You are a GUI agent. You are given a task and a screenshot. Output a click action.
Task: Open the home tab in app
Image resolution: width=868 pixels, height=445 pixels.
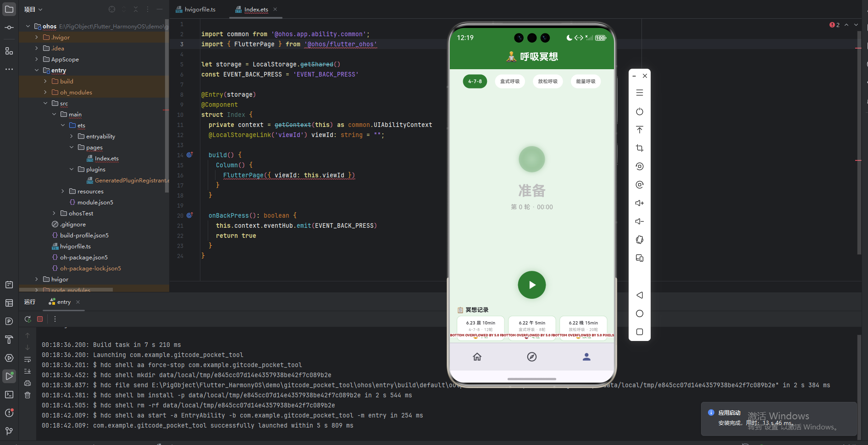[477, 357]
